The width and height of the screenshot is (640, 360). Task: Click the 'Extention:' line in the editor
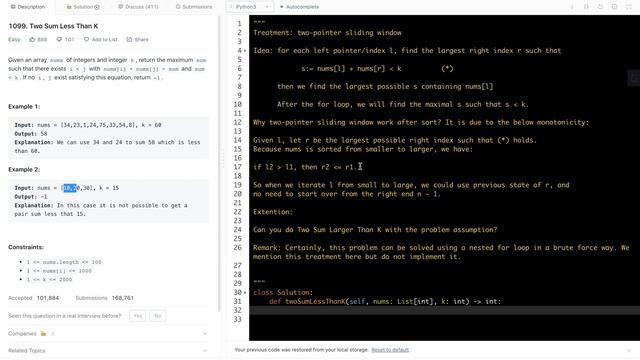[x=273, y=212]
